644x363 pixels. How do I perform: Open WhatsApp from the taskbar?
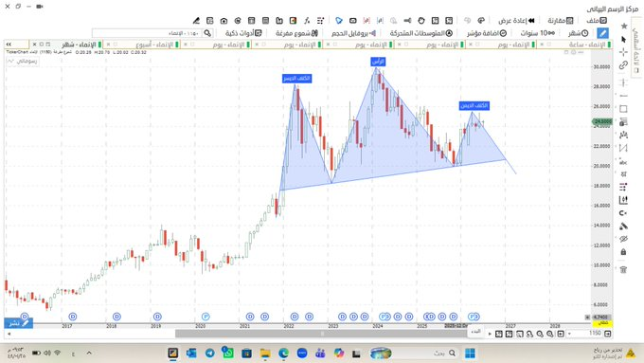pos(228,353)
